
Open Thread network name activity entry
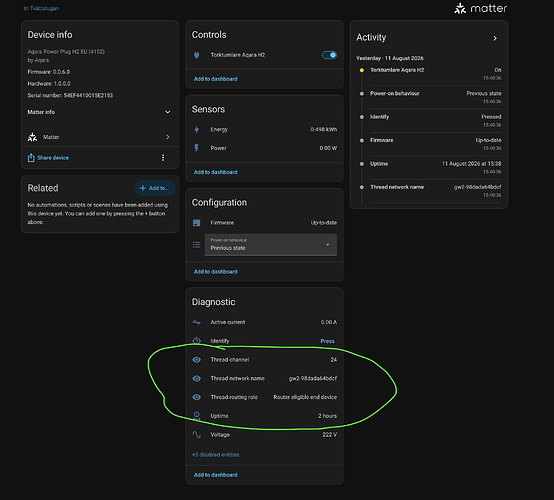(435, 190)
